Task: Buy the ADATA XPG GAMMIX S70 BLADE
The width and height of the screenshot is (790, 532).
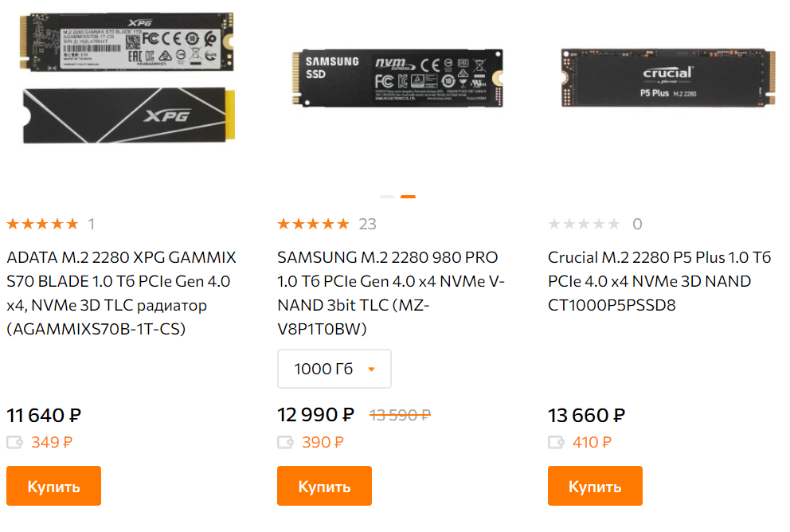Action: point(54,486)
